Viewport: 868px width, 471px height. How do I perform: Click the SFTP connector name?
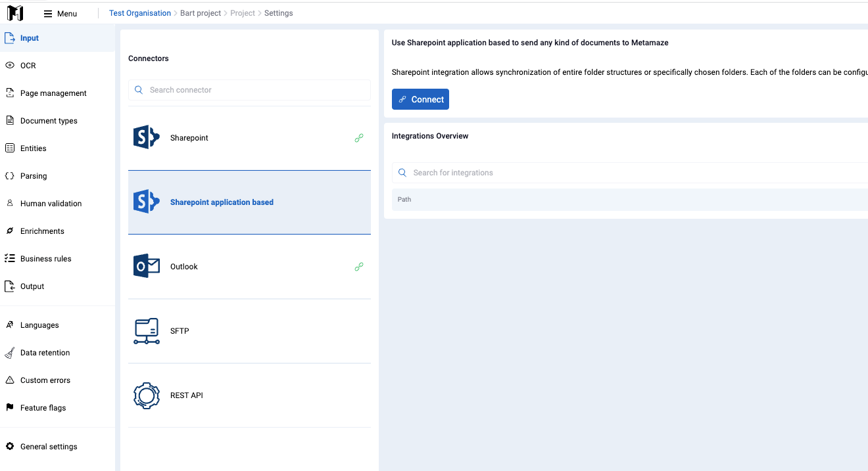[x=180, y=331]
